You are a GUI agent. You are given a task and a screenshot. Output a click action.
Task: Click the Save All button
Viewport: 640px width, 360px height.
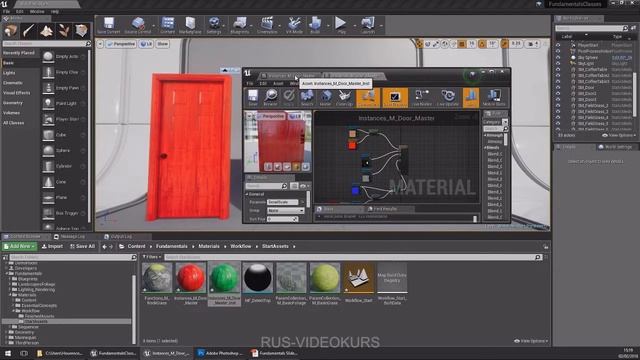coord(82,246)
